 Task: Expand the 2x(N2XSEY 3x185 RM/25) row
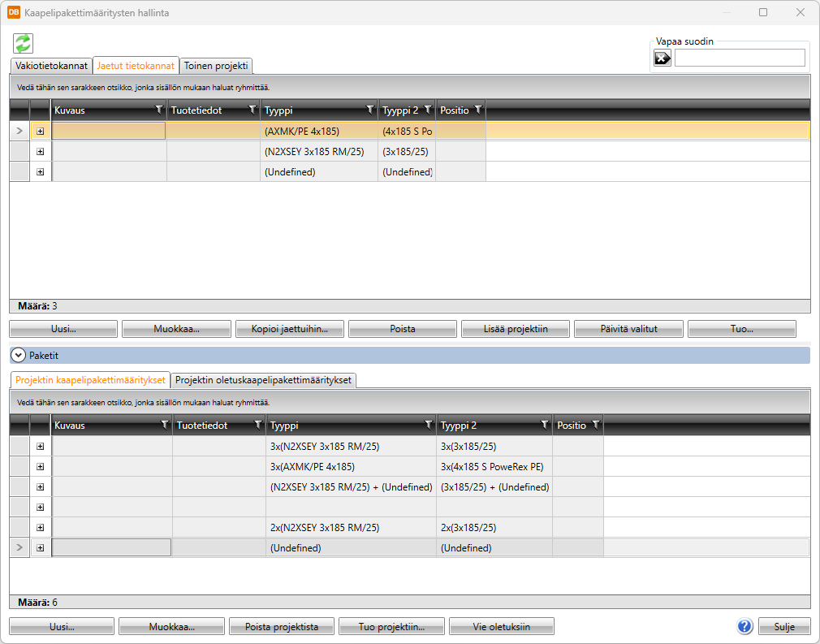pyautogui.click(x=41, y=527)
